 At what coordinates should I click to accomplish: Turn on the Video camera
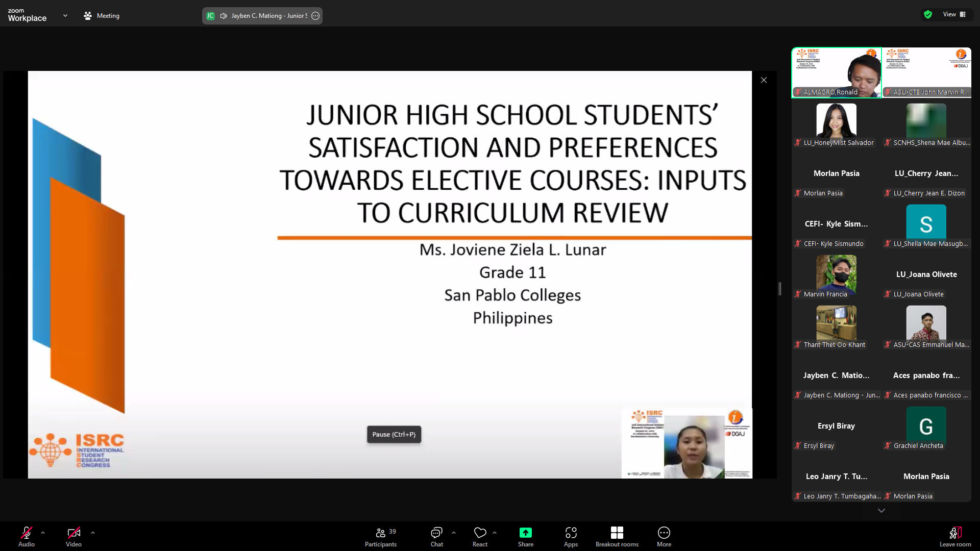tap(73, 533)
